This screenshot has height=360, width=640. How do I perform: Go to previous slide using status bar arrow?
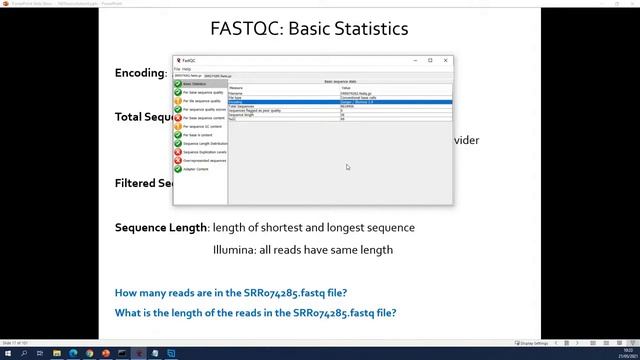(556, 343)
